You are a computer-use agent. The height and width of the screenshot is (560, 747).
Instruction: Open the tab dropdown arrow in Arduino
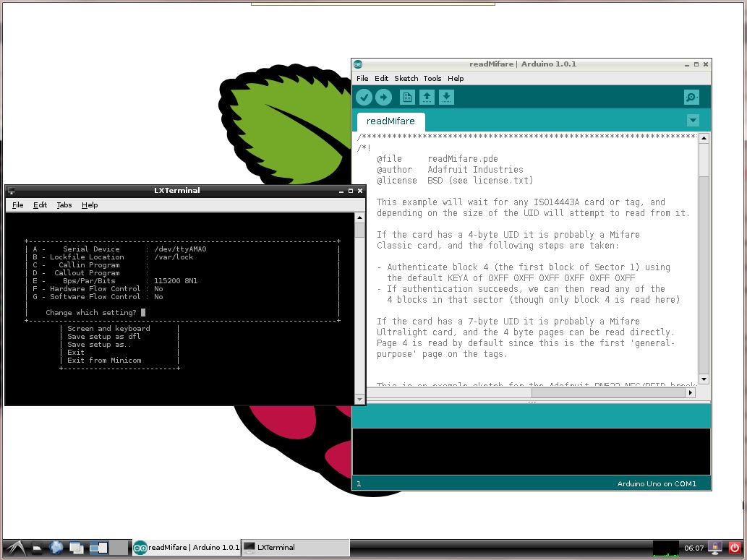693,121
